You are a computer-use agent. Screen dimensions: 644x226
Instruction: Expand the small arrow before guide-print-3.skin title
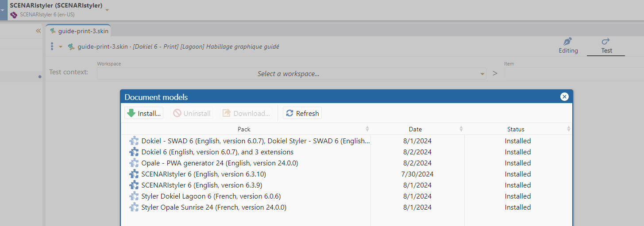(x=61, y=47)
